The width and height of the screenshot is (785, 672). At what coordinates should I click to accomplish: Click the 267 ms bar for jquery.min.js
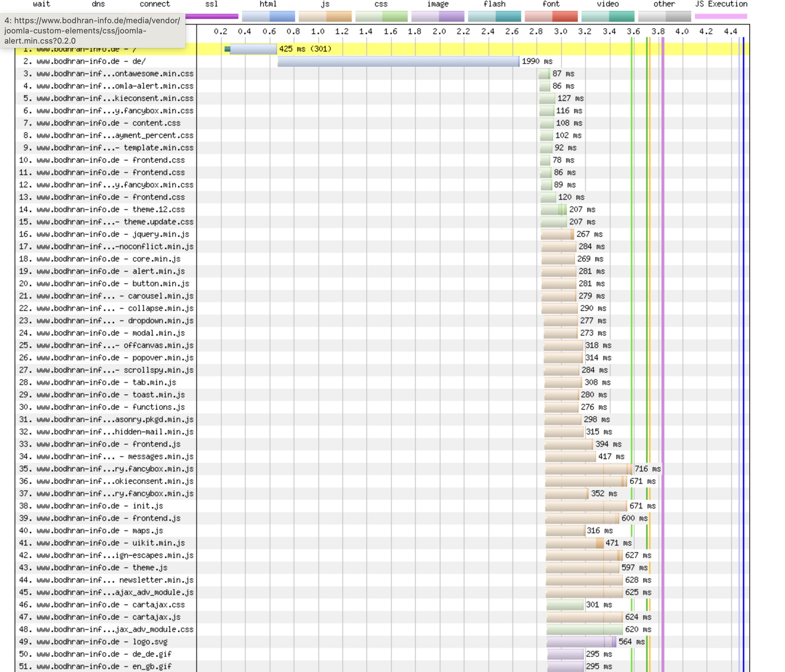(x=557, y=234)
